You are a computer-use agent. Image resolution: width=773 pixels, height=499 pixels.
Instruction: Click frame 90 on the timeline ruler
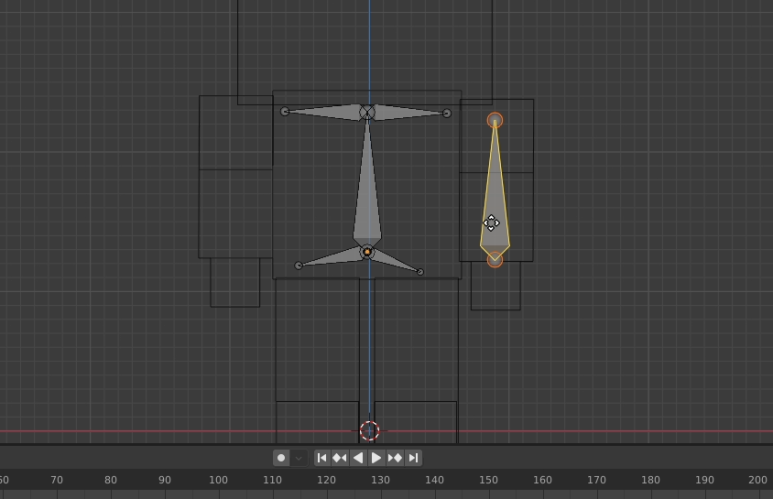click(x=165, y=480)
